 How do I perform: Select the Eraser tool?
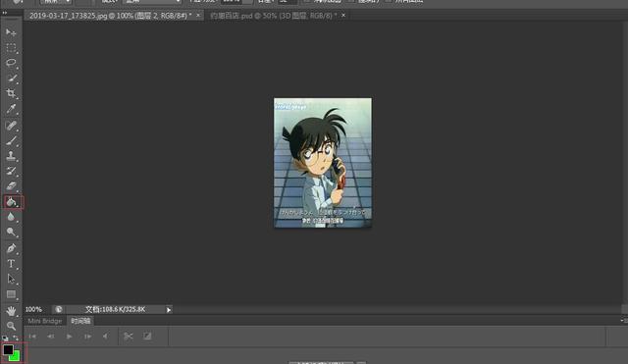[11, 186]
